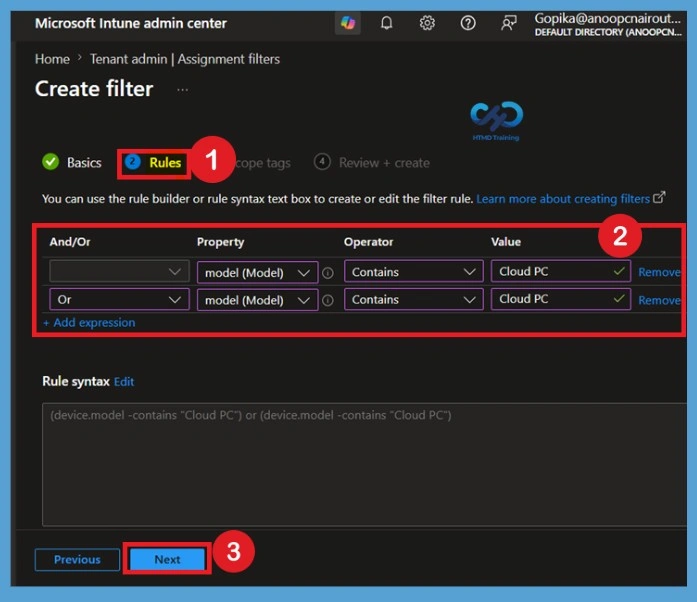Click the Operator column header
Image resolution: width=697 pixels, height=602 pixels.
point(369,242)
